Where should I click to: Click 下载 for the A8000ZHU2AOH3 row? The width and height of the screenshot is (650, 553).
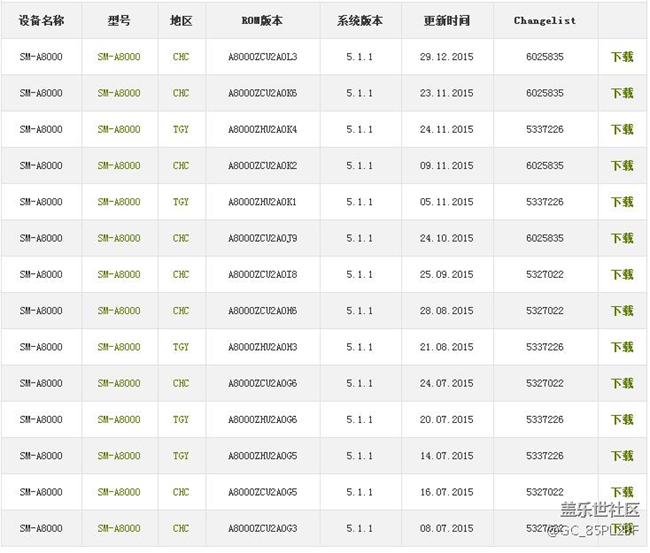[x=622, y=347]
